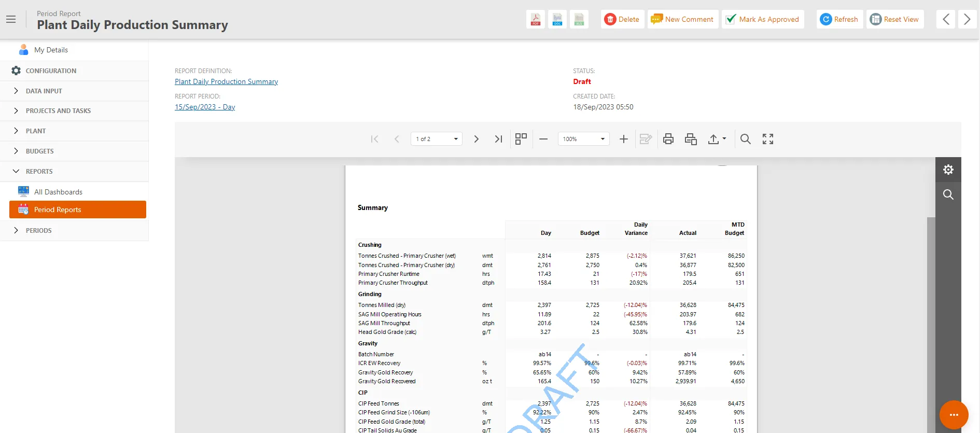This screenshot has height=433, width=980.
Task: Expand the Budgets section
Action: tap(74, 151)
